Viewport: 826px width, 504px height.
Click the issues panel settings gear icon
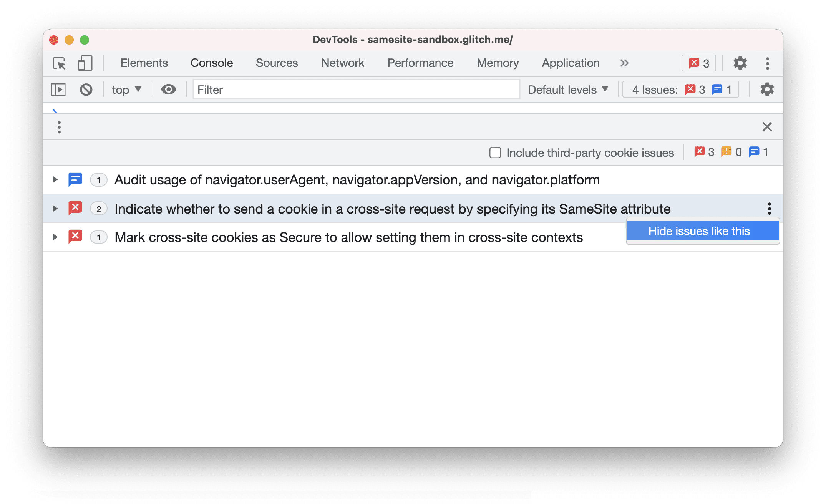767,89
